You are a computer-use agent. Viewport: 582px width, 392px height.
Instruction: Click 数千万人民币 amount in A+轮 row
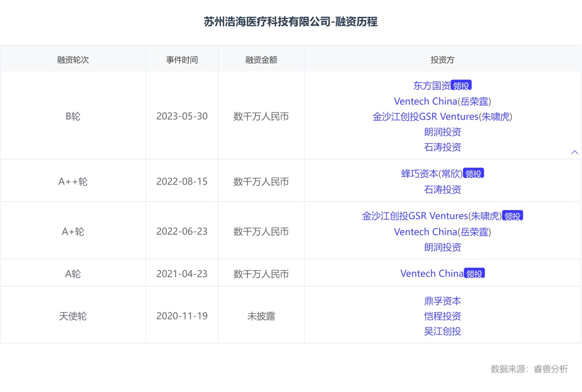(261, 231)
